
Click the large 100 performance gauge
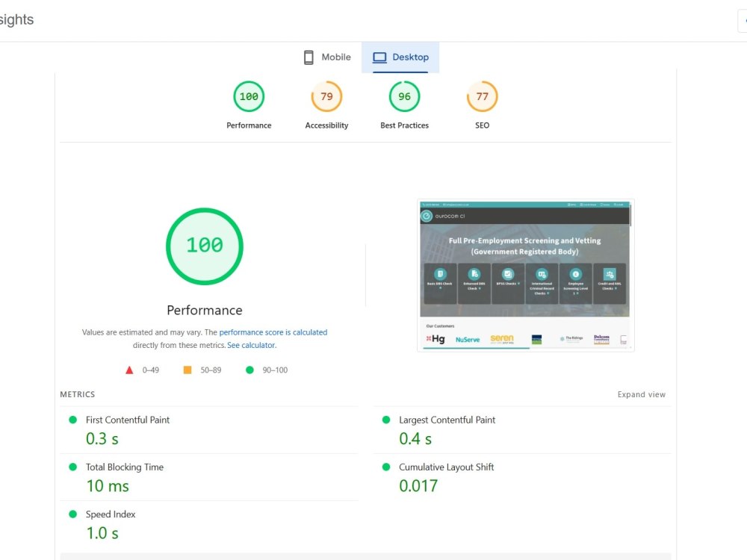(x=205, y=246)
